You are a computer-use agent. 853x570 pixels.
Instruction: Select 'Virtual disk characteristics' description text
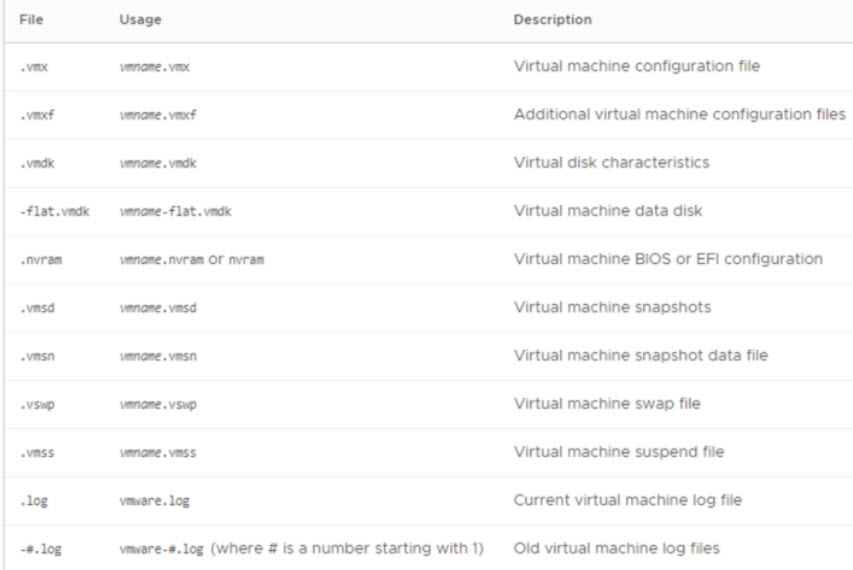coord(611,162)
